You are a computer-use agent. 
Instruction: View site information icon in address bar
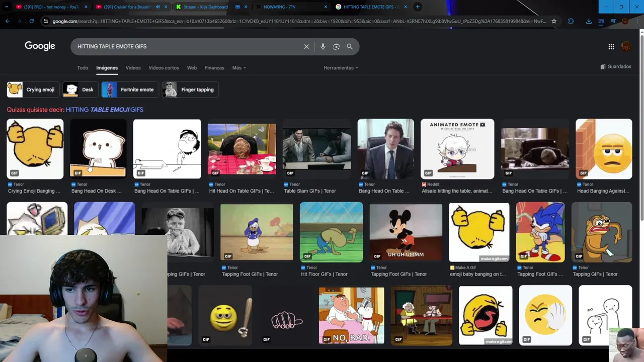point(46,21)
